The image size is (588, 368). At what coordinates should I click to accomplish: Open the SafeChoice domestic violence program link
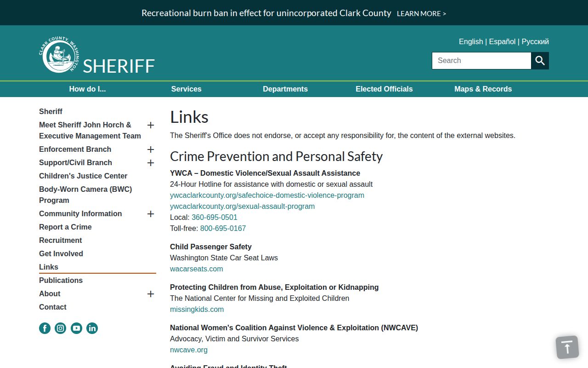[x=267, y=195]
